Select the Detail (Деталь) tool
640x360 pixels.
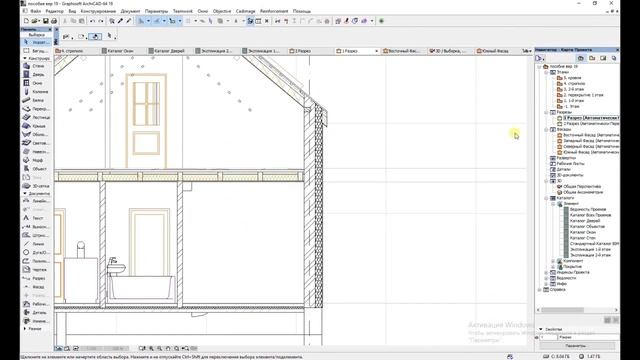pos(36,312)
